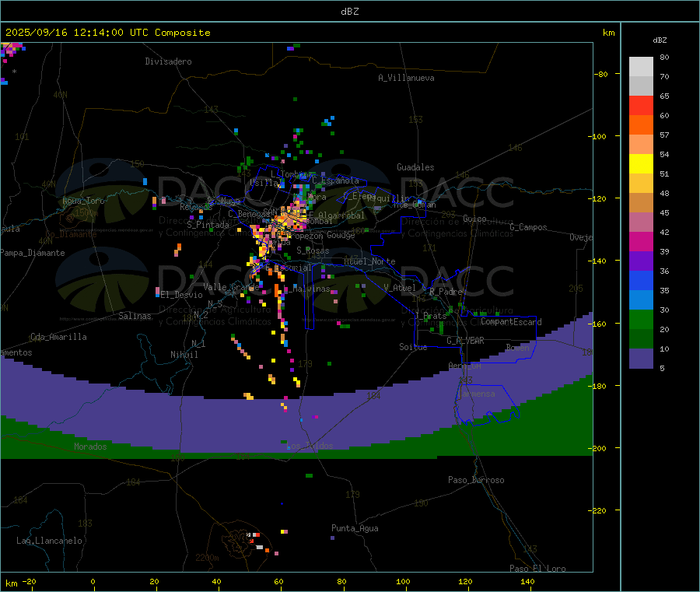
Task: Click the '-140' tick on the vertical axis
Action: point(599,261)
